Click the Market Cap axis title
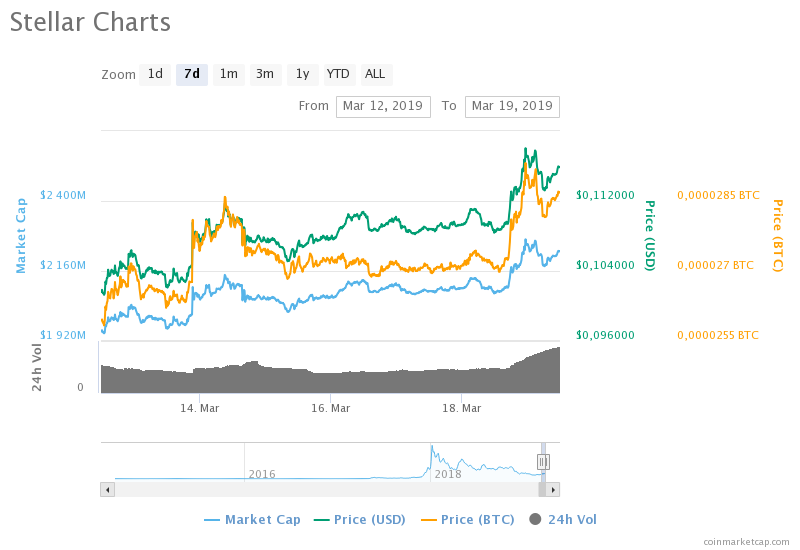The height and width of the screenshot is (550, 800). tap(21, 236)
